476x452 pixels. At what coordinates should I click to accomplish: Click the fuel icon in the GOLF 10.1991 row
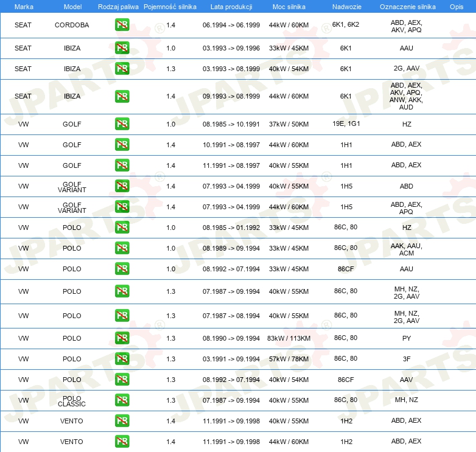point(122,144)
